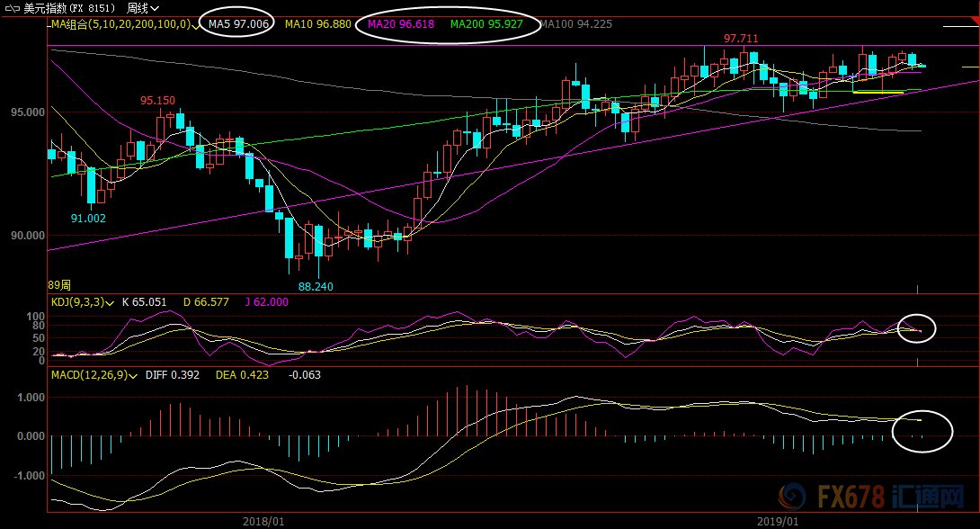The image size is (980, 529).
Task: Toggle the MA20 96.618 legend entry
Action: click(401, 24)
